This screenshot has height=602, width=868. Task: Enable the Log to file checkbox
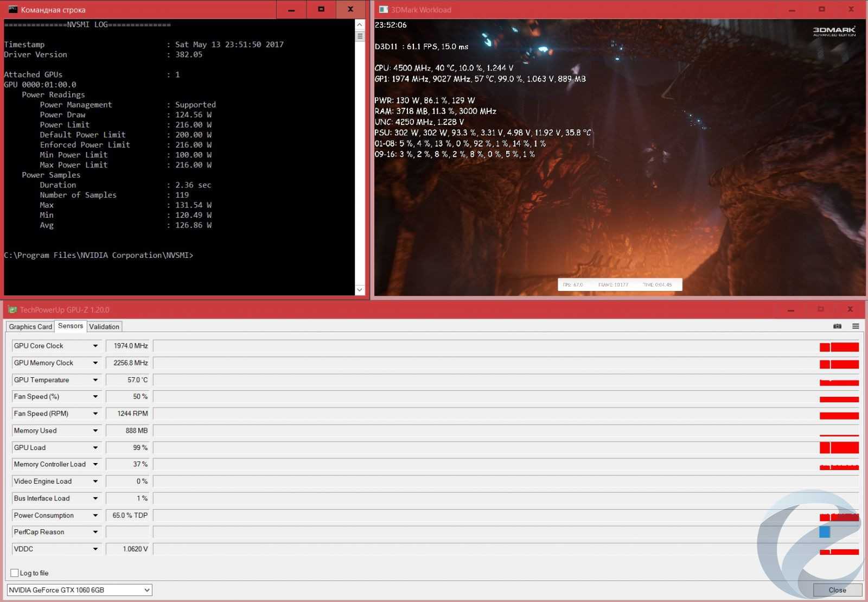tap(15, 573)
